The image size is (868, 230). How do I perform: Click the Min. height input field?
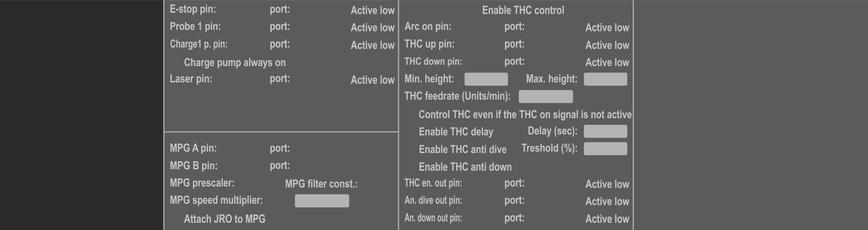(486, 79)
